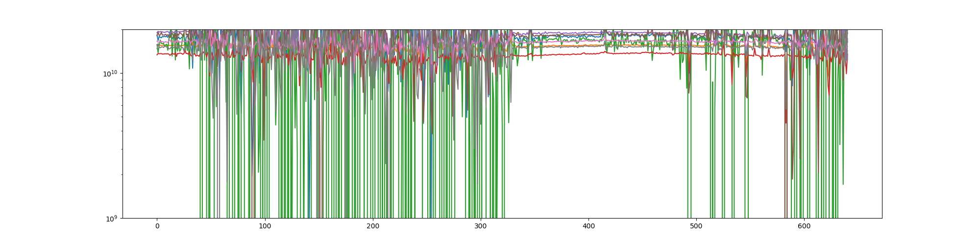The image size is (980, 245).
Task: Click the x-axis tick label 400
Action: pos(588,226)
